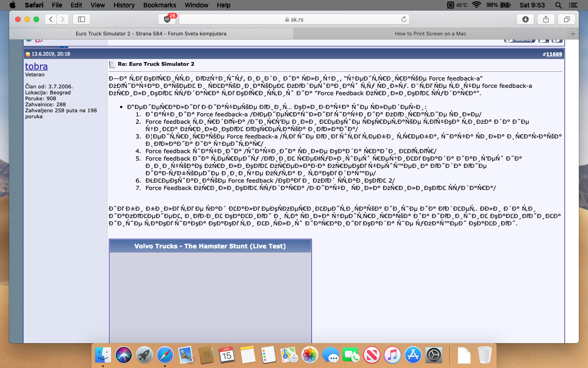Open the Bookmarks menu

click(x=159, y=5)
